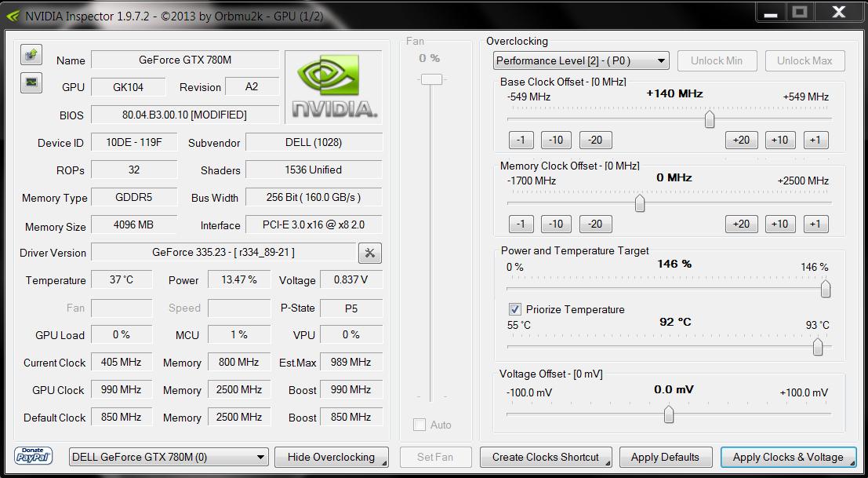Click Current Clock value 405 MHz
Screen dimensions: 868x478
tap(122, 363)
